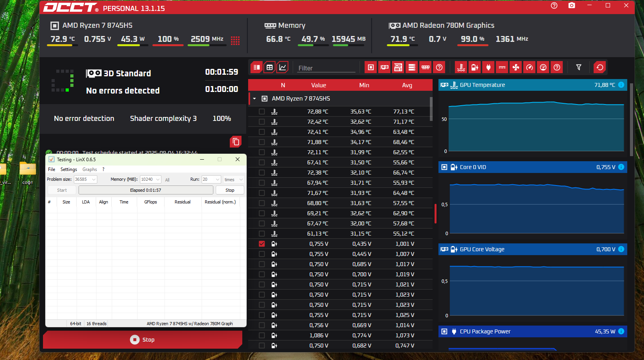Switch to the table-only monitoring view

point(270,67)
